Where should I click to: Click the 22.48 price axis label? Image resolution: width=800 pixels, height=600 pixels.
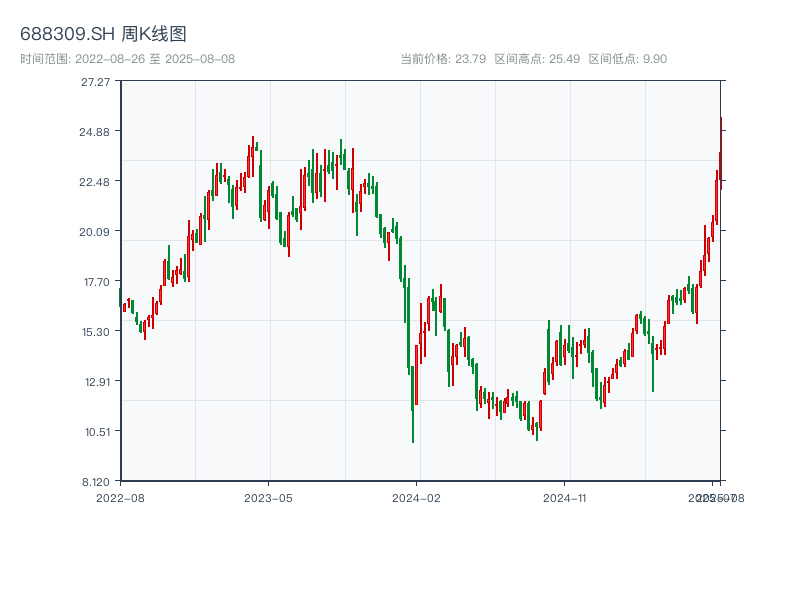click(x=96, y=182)
